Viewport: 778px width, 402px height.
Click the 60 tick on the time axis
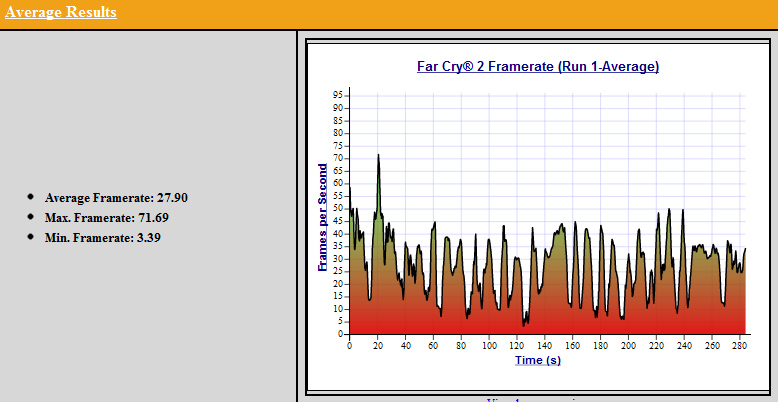click(433, 346)
